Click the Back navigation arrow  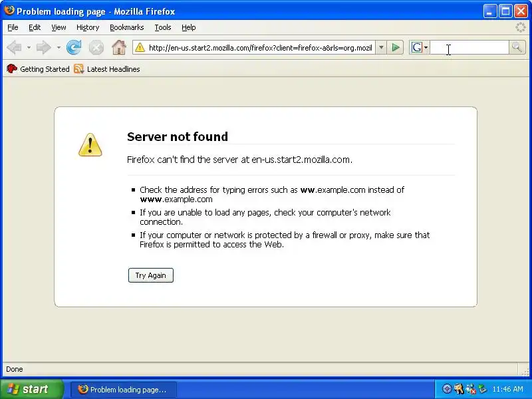tap(14, 47)
